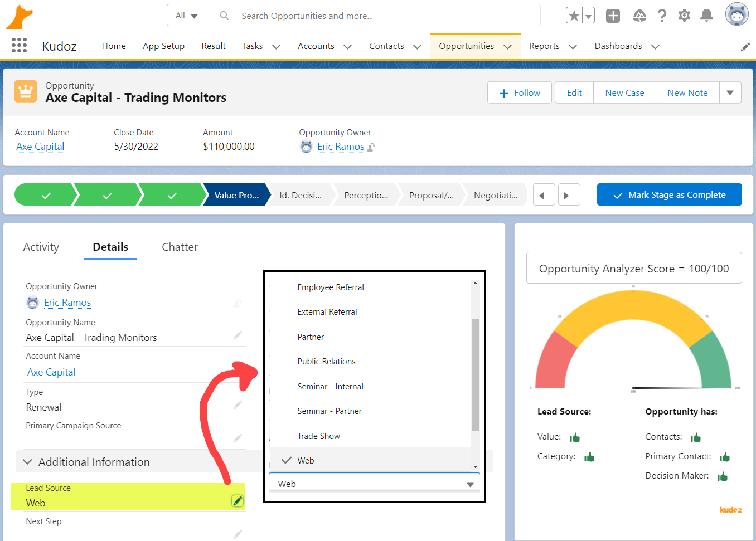Open the Trailhead guidance center icon

point(639,16)
